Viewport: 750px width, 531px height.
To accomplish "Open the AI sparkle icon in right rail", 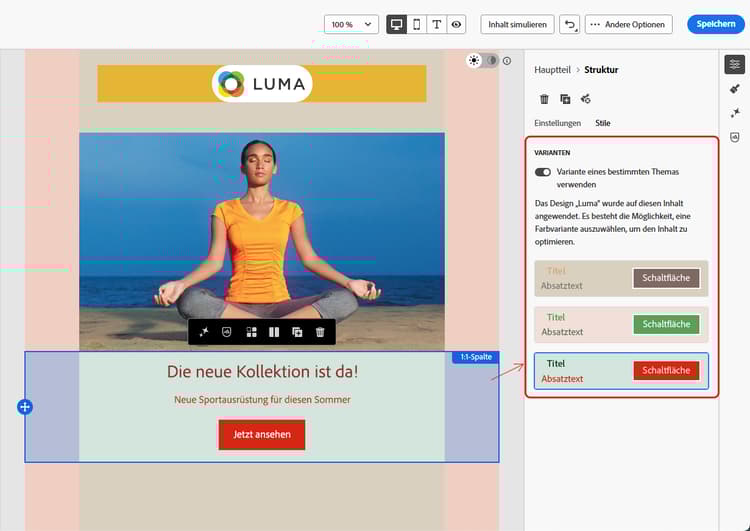I will 735,113.
